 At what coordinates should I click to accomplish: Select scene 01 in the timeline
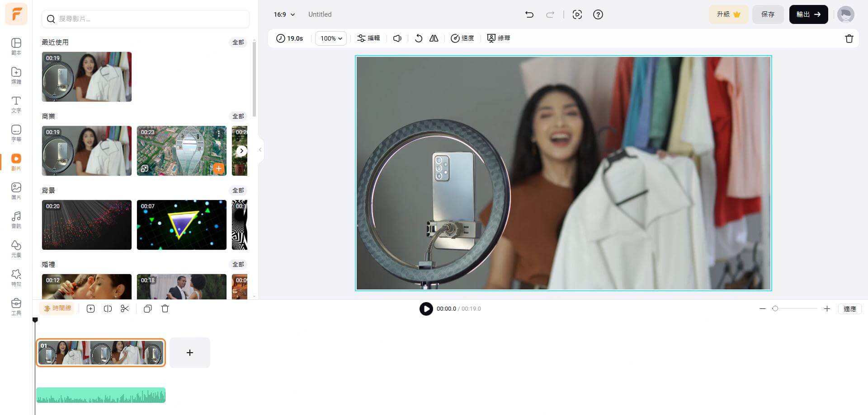coord(101,353)
